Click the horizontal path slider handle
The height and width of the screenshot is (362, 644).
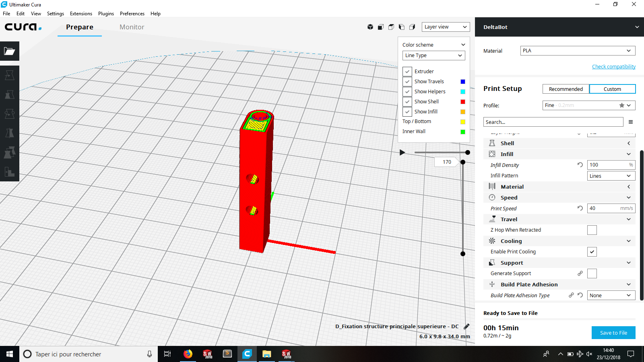coord(468,152)
